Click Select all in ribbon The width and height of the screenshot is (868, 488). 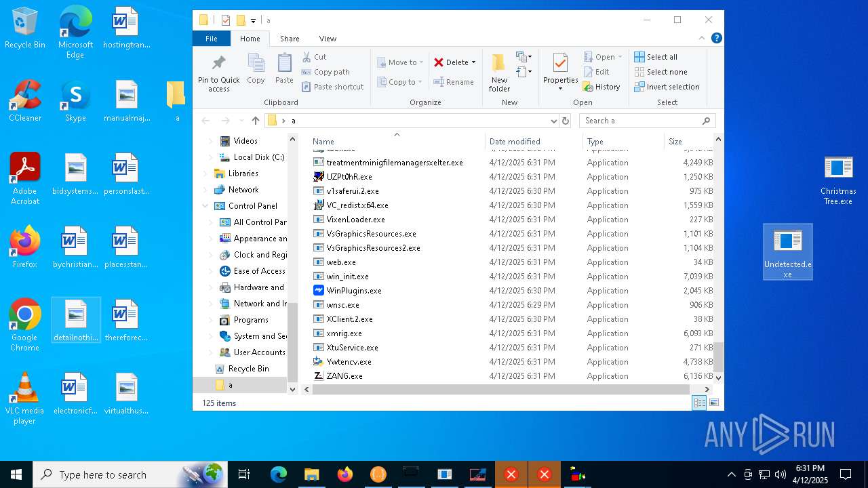point(656,57)
